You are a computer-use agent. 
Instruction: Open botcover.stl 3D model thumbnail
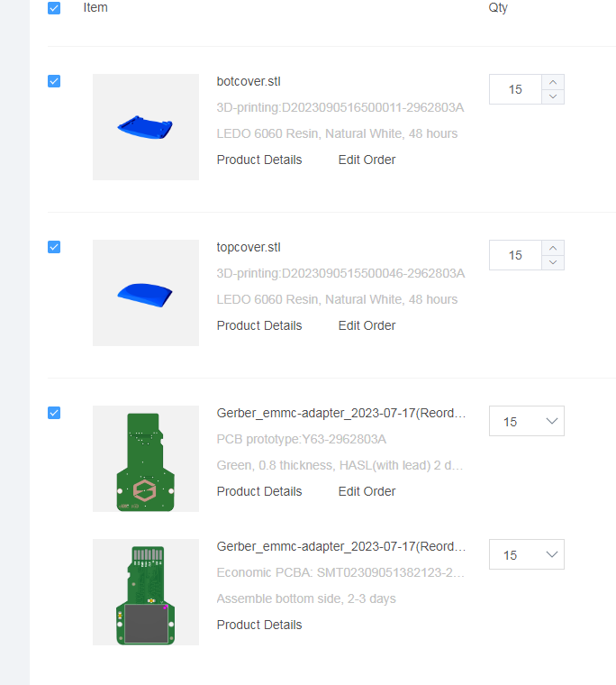[x=146, y=127]
